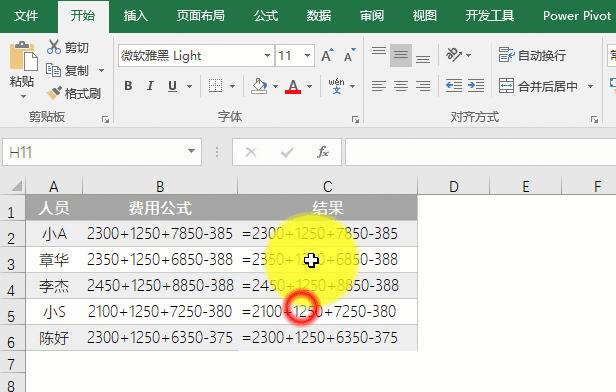Open clipboard (剪贴板) dialog launcher
Viewport: 616px width, 392px height.
click(x=105, y=119)
